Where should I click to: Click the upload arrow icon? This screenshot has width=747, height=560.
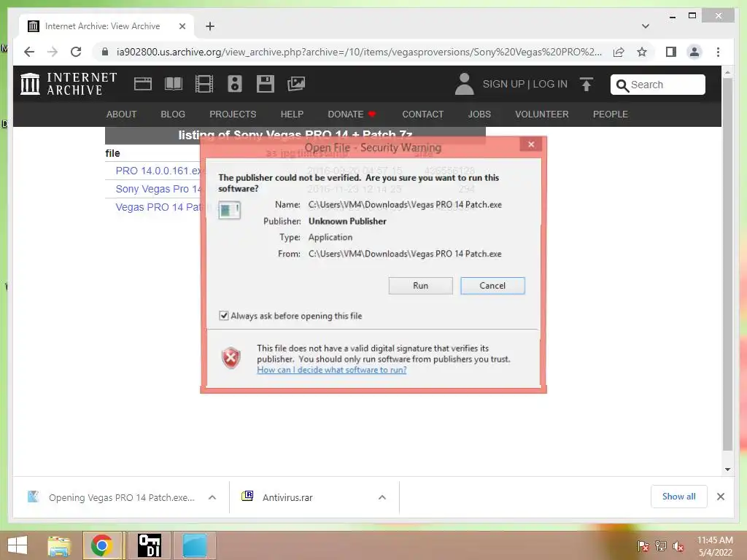point(587,85)
